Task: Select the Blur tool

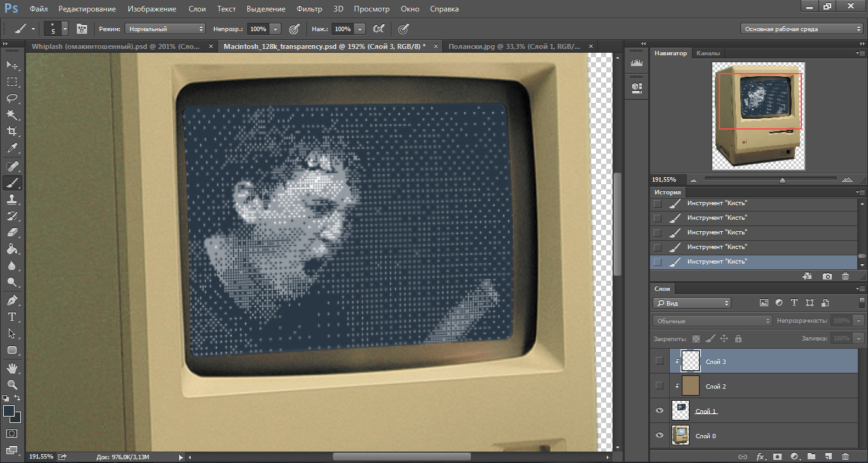Action: [x=12, y=266]
